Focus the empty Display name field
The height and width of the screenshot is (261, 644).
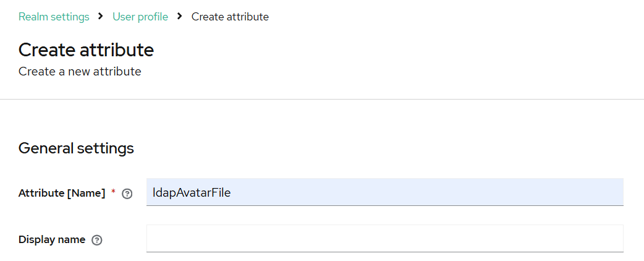[384, 239]
